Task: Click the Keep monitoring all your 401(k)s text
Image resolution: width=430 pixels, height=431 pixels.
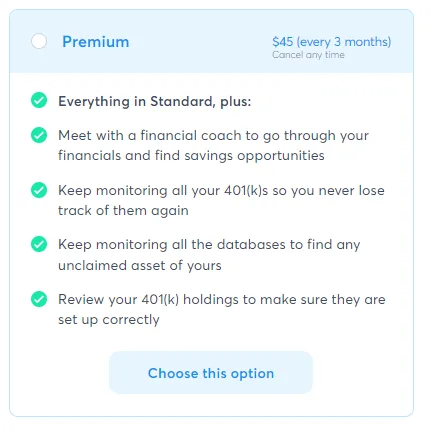Action: (221, 191)
